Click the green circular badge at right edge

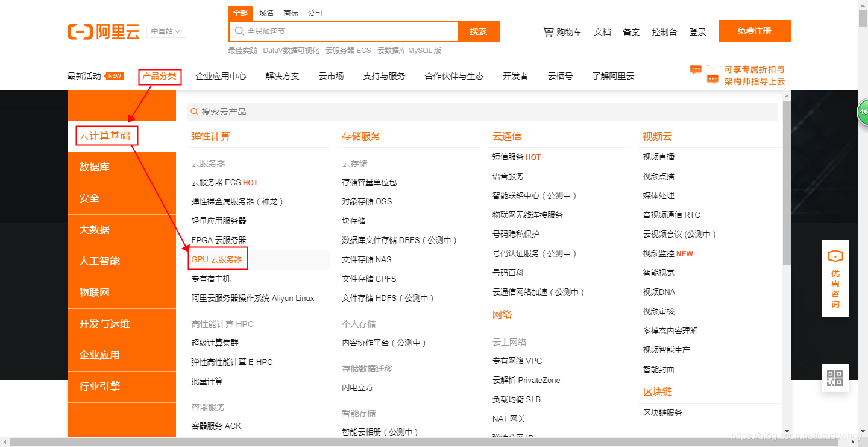(x=863, y=112)
